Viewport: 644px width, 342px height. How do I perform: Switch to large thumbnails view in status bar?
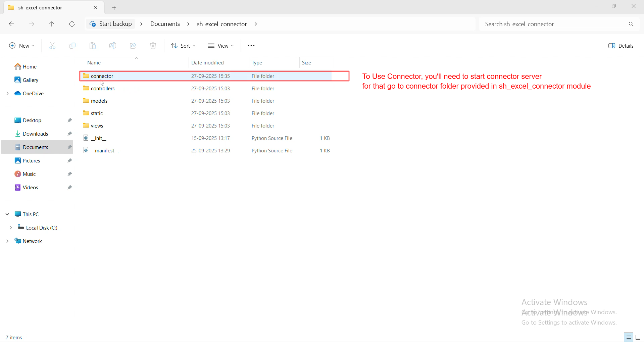tap(638, 337)
